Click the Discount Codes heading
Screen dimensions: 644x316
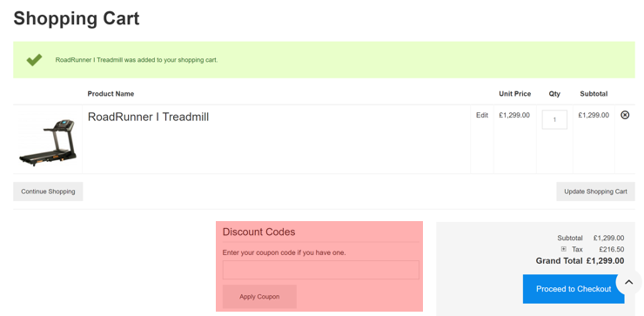258,232
